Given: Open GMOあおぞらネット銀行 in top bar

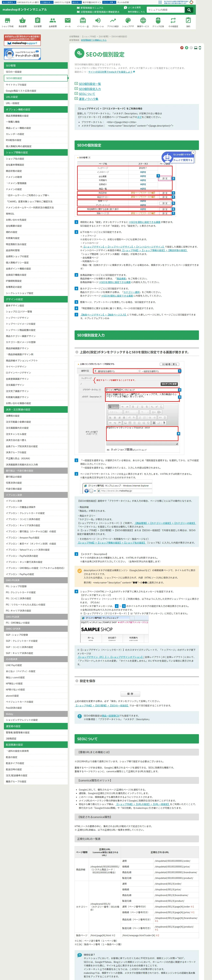Looking at the screenshot, I should [28, 2].
